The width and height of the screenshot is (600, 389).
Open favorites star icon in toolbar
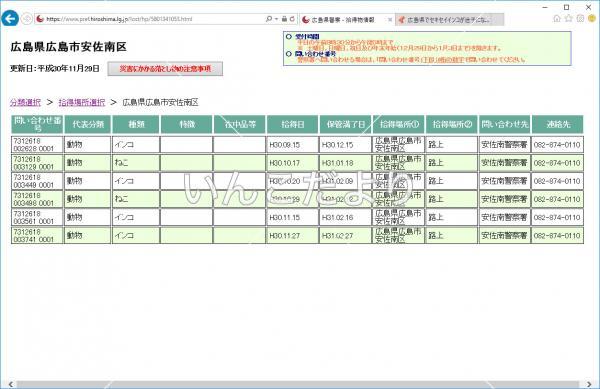click(x=569, y=18)
